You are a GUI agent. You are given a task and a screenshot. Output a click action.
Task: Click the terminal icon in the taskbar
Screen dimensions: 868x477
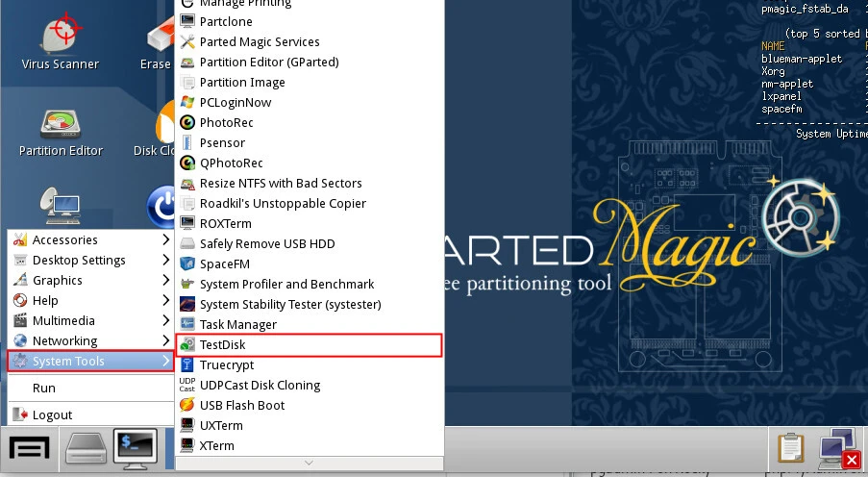pyautogui.click(x=136, y=448)
